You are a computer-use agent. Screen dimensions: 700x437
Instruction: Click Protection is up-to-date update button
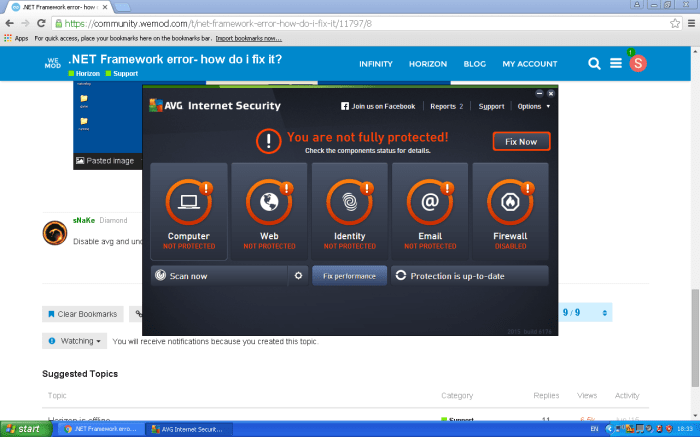(x=470, y=276)
